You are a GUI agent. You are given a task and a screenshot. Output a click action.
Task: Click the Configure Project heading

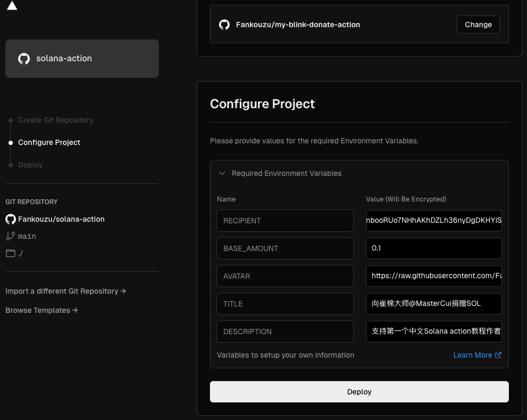tap(262, 104)
